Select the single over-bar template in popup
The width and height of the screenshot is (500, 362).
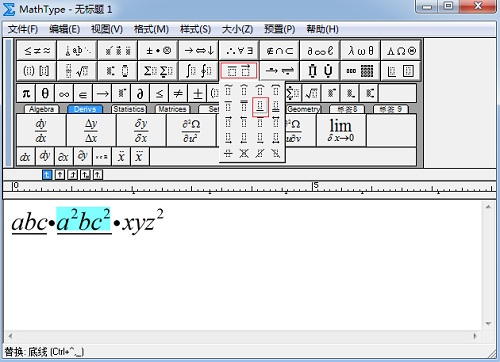click(x=228, y=106)
